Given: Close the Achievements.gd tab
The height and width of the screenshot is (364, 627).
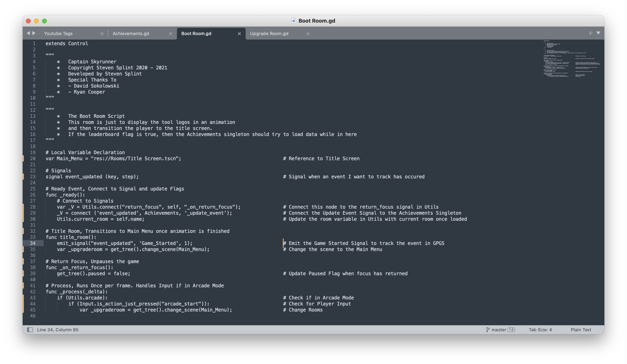Looking at the screenshot, I should point(170,33).
